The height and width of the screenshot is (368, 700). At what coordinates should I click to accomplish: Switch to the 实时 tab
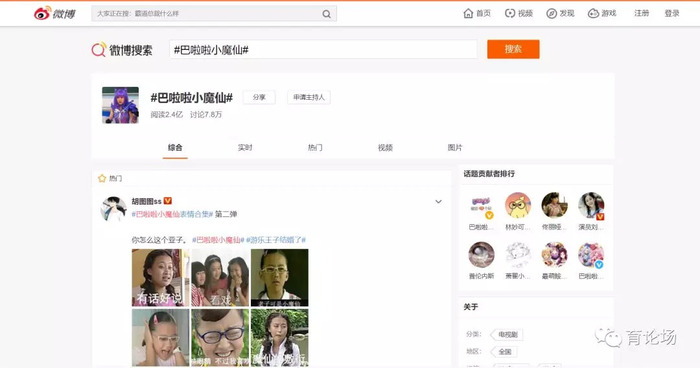(x=245, y=147)
